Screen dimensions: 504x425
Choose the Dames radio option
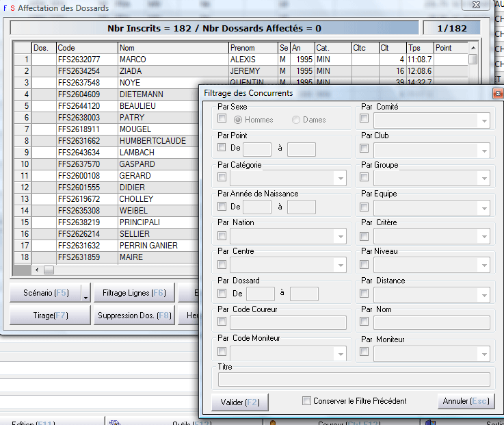pos(295,120)
